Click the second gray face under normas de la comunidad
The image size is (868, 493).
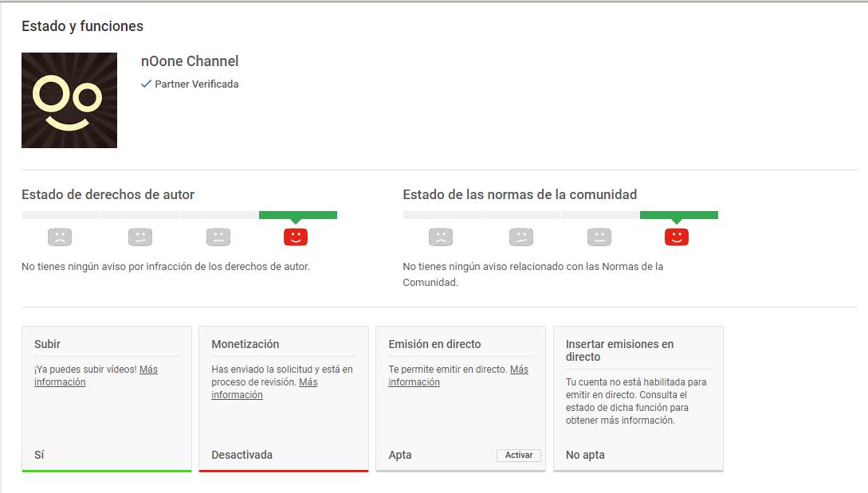pos(521,237)
